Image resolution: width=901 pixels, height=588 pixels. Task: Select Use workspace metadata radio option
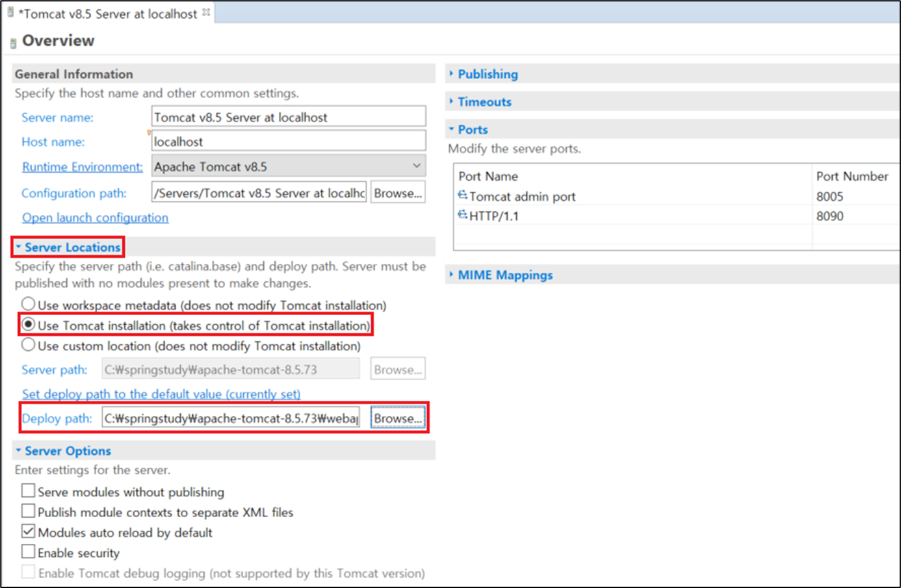(28, 304)
